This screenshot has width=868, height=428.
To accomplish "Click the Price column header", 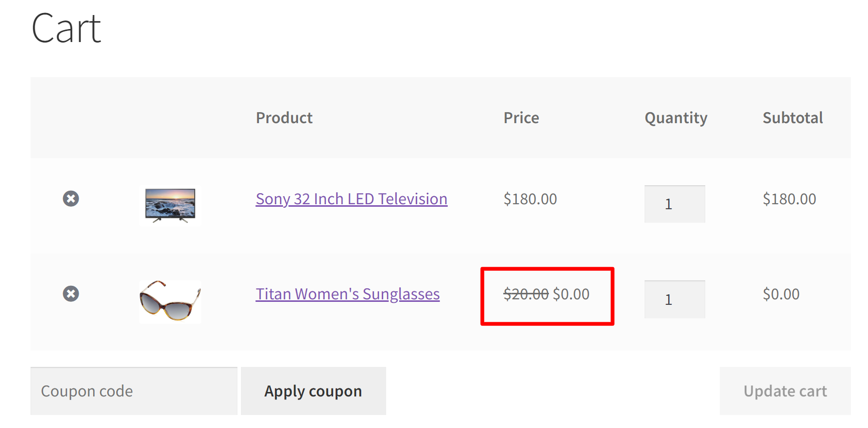I will (x=521, y=118).
